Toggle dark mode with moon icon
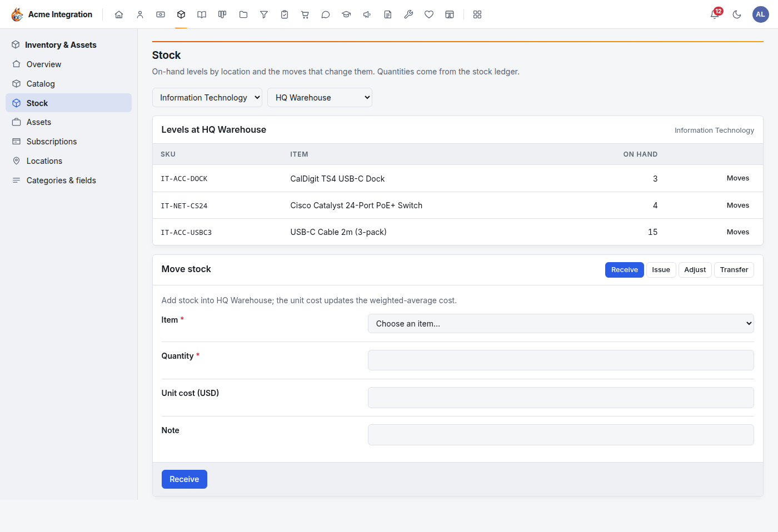 (737, 14)
